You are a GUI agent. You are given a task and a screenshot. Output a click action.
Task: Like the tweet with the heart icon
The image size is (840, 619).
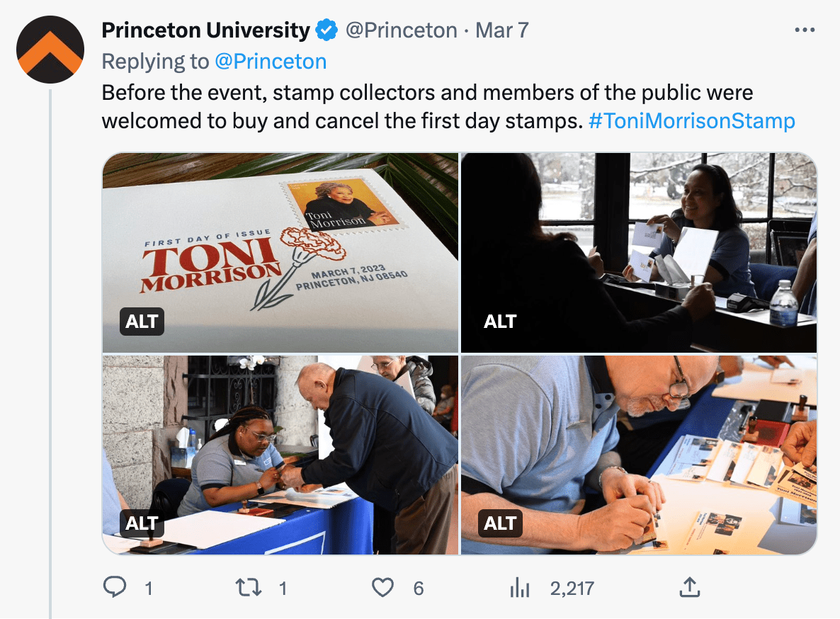coord(383,587)
